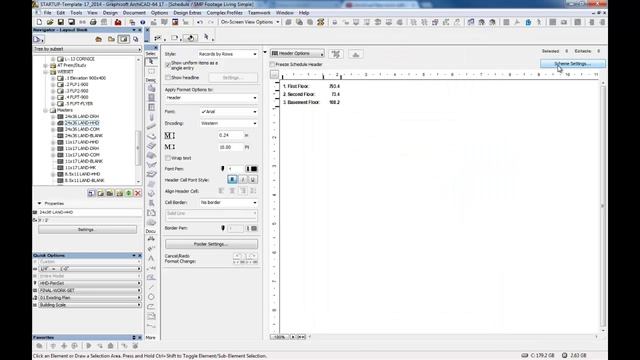Click the green update icon in Navigator
Screen dimensions: 640x360
click(x=129, y=193)
